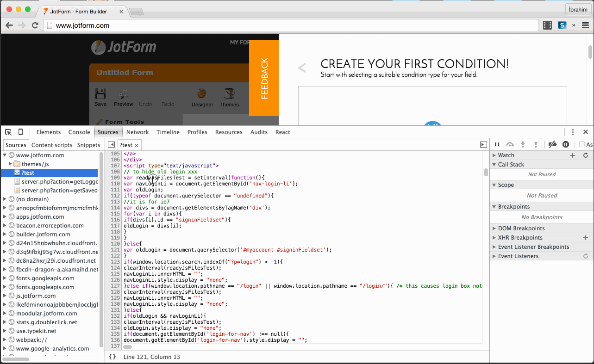Image resolution: width=594 pixels, height=364 pixels.
Task: Go back with the left arrow in condition wizard
Action: point(302,68)
